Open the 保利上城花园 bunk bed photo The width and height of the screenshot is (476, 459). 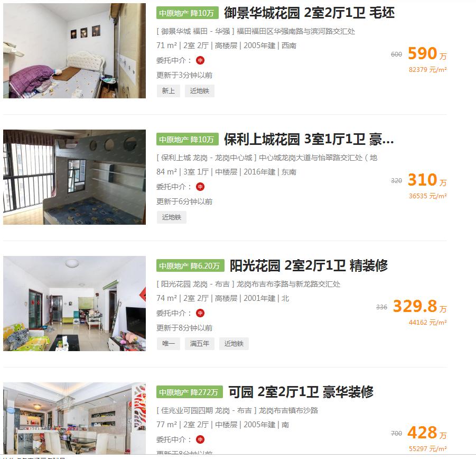(74, 177)
